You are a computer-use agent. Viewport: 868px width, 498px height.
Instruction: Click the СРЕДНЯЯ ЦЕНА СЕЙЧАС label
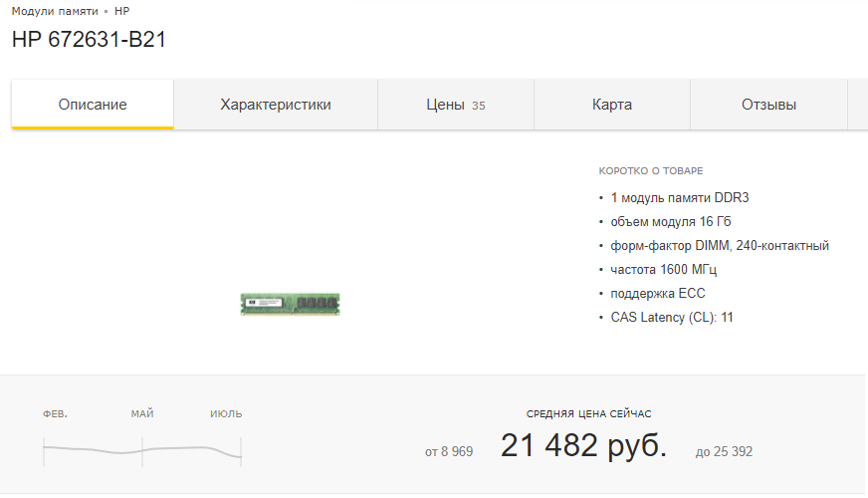[588, 413]
